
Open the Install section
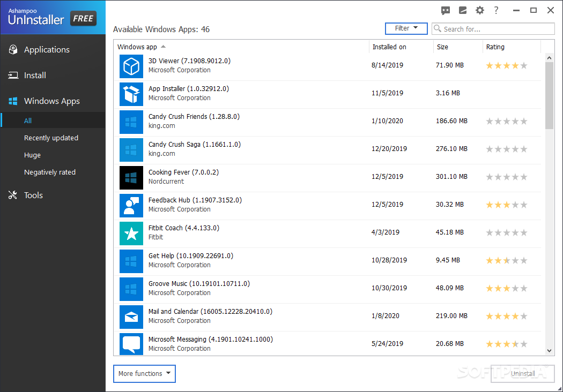pyautogui.click(x=35, y=76)
